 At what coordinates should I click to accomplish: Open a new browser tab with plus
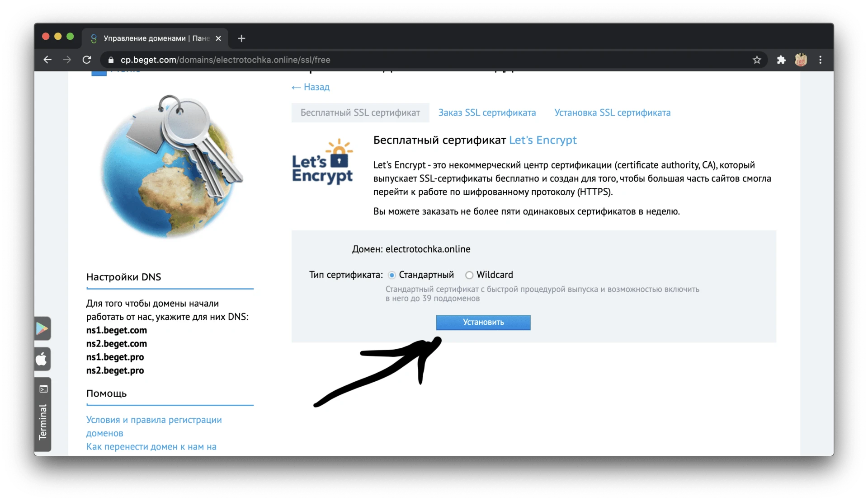(241, 38)
